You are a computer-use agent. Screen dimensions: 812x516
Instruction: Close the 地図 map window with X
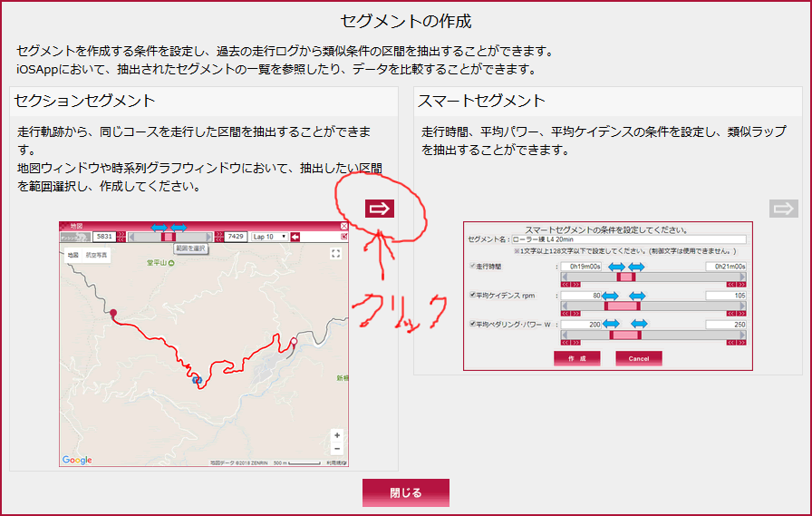tap(343, 226)
